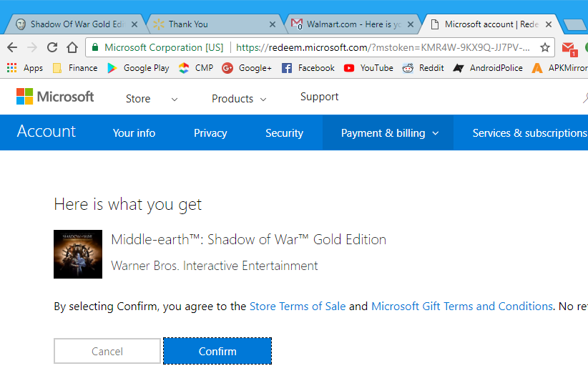Image resolution: width=588 pixels, height=376 pixels.
Task: Open the Support page
Action: (320, 97)
